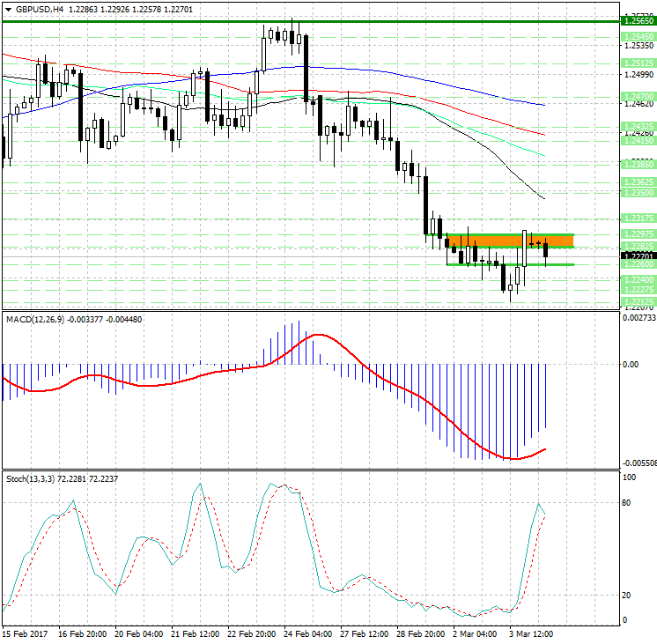The height and width of the screenshot is (644, 657).
Task: Click the 15 Feb 2017 date label
Action: tap(26, 633)
